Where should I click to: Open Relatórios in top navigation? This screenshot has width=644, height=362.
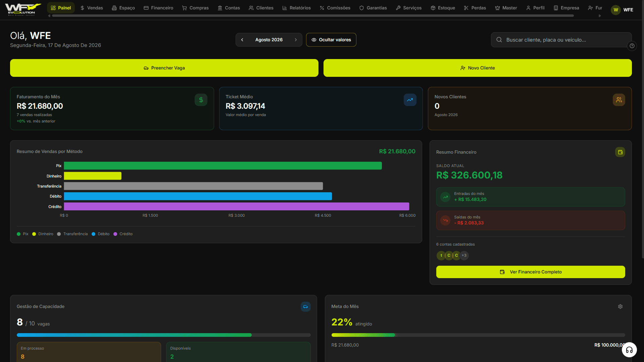pos(296,8)
